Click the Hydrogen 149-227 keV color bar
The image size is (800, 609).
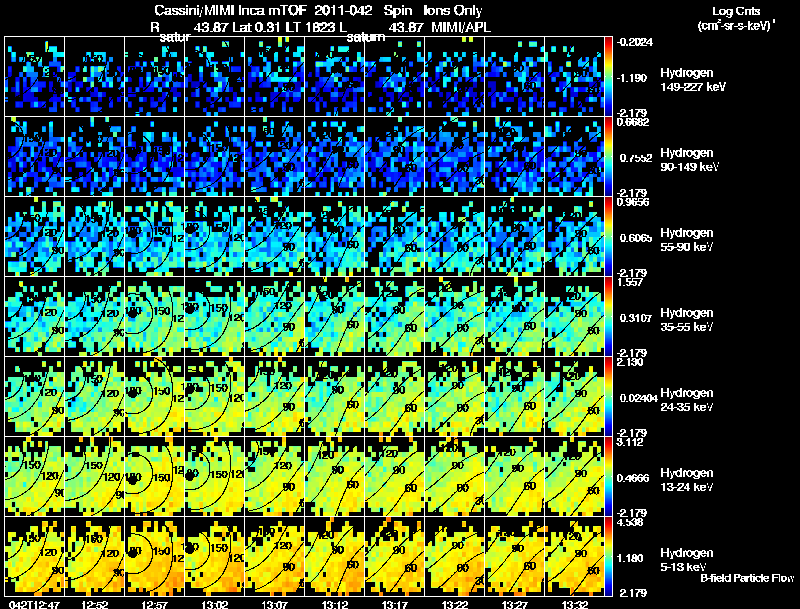tap(608, 77)
